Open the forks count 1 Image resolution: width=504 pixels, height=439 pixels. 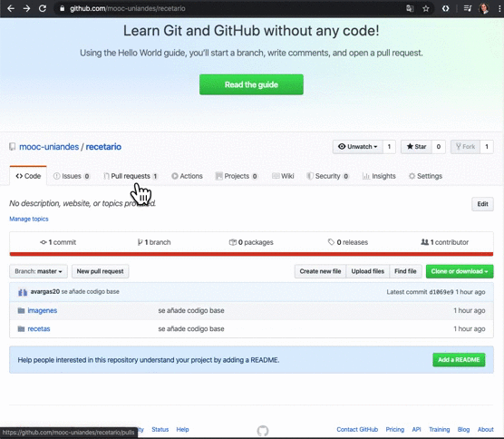coord(487,147)
